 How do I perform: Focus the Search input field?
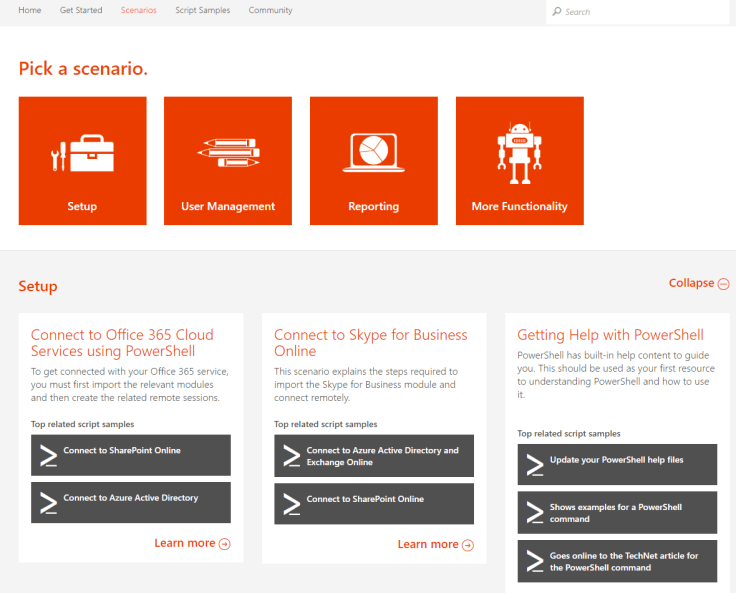click(640, 12)
